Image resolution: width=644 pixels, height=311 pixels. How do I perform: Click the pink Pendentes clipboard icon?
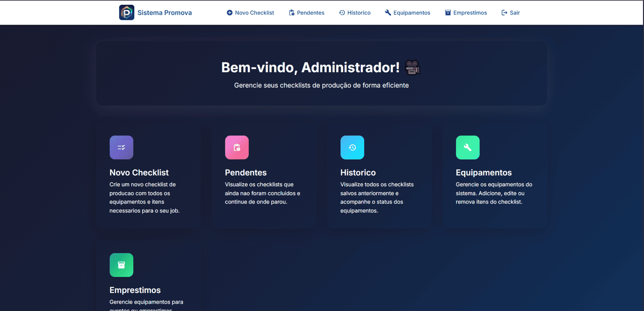point(237,147)
